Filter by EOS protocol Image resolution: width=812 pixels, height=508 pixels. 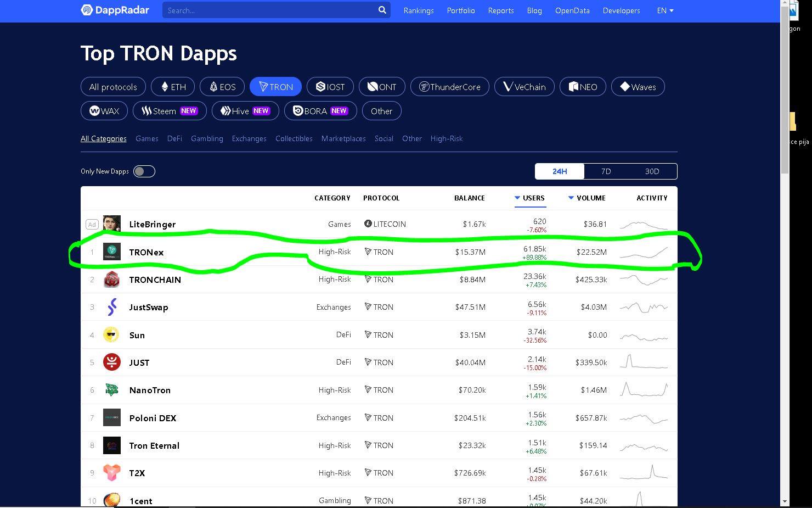click(222, 87)
